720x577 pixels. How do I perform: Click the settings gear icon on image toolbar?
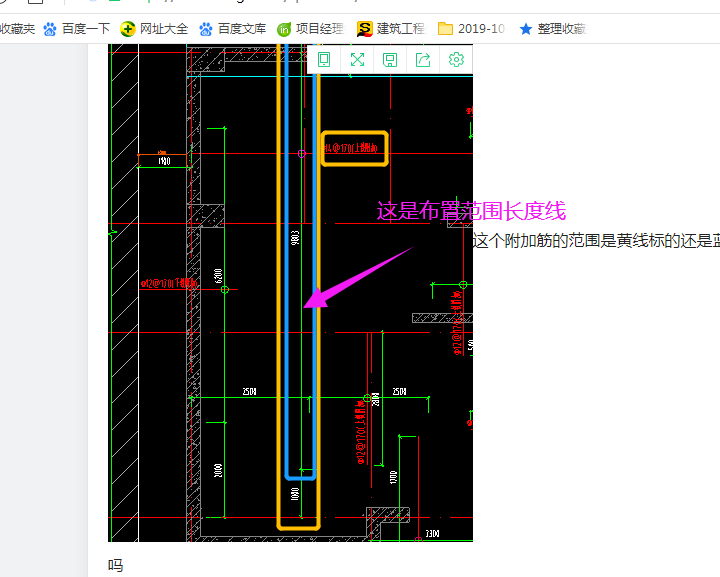point(456,59)
